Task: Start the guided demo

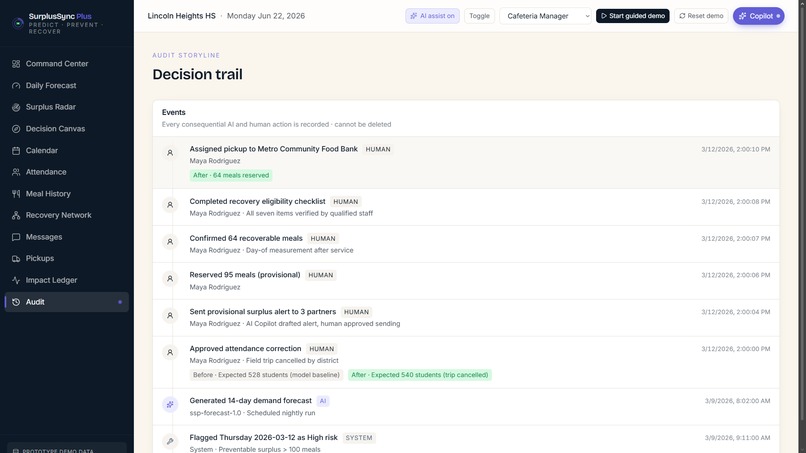Action: click(633, 16)
